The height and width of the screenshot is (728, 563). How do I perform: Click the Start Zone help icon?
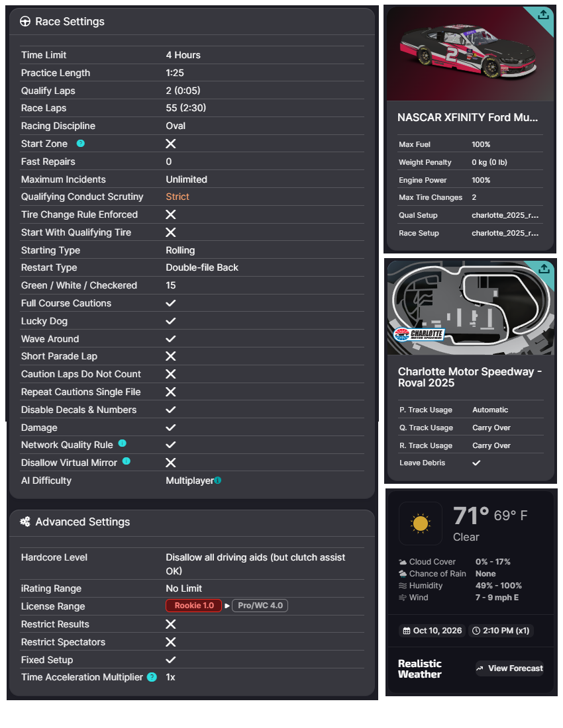point(81,144)
